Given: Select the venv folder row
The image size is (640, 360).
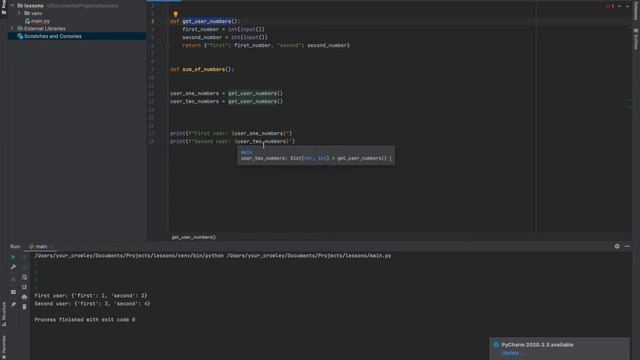Looking at the screenshot, I should pos(77,13).
